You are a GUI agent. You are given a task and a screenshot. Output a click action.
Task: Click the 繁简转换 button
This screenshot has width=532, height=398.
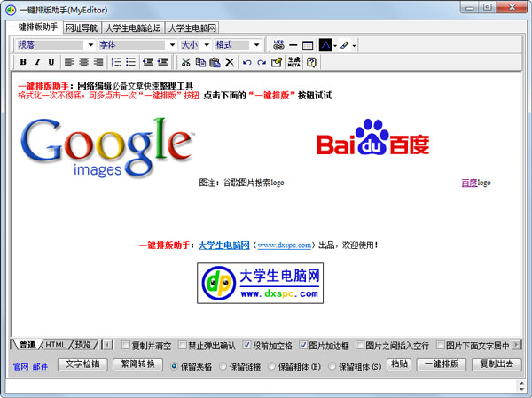click(x=137, y=364)
